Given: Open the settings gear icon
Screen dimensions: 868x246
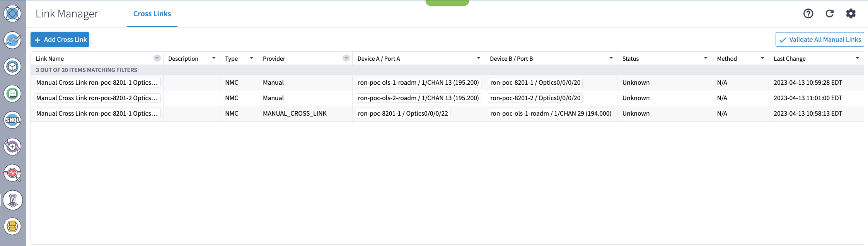Looking at the screenshot, I should [x=851, y=14].
